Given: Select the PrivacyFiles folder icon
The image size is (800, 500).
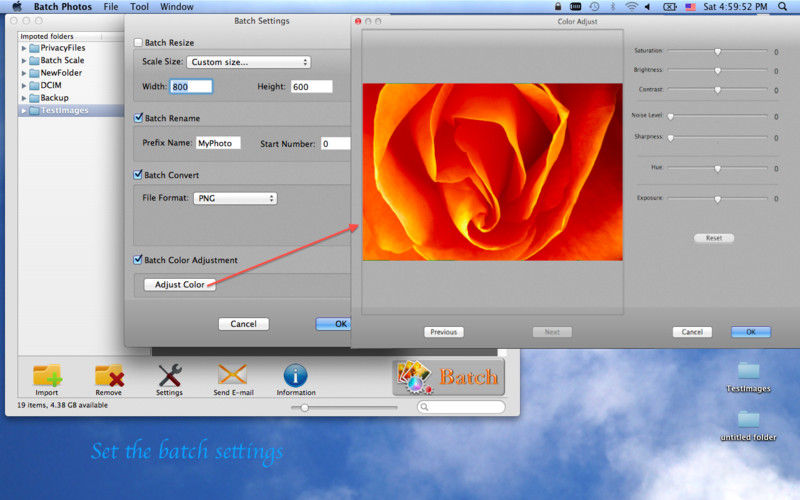Looking at the screenshot, I should click(34, 48).
